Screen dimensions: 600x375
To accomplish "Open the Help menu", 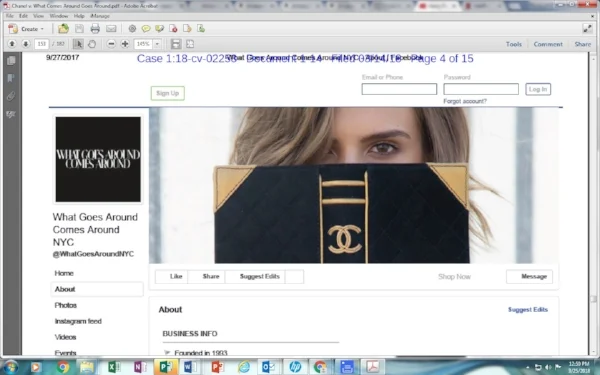I will [x=79, y=16].
